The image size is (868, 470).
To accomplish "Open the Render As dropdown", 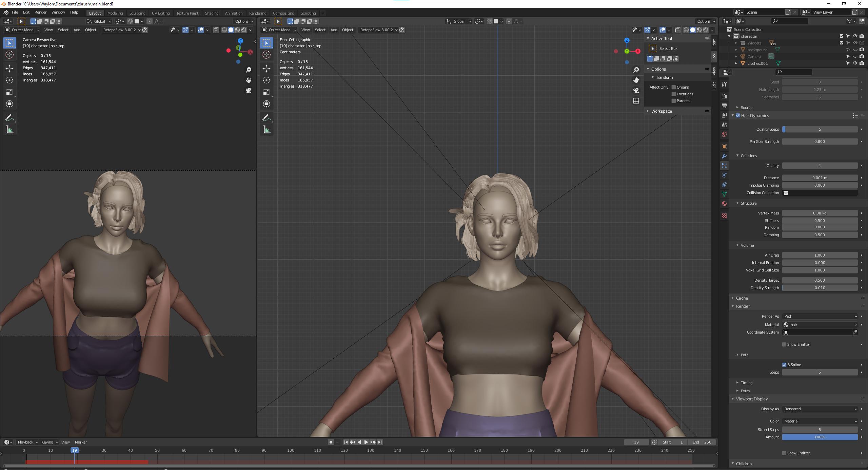I will coord(820,316).
